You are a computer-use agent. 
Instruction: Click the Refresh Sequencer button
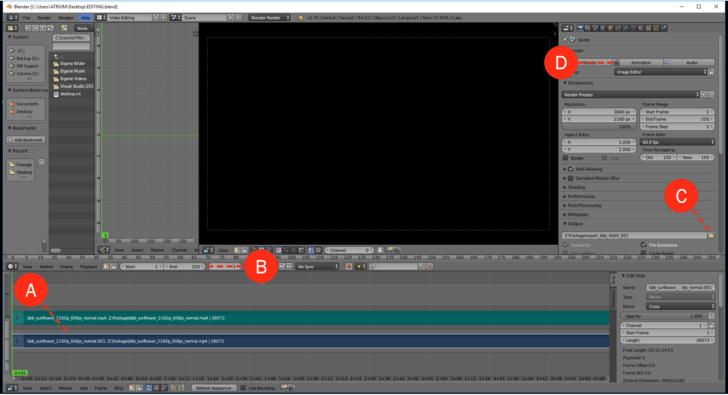pos(214,388)
